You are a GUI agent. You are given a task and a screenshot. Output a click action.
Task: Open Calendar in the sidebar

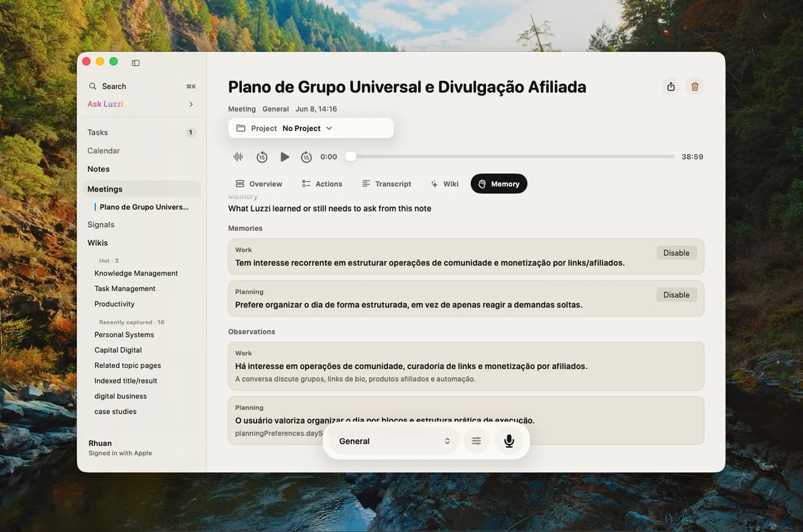point(103,151)
